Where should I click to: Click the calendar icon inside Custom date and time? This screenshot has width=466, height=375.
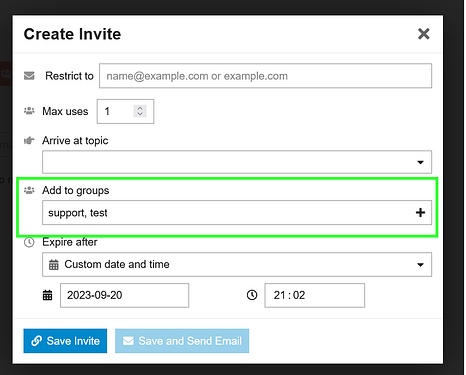[x=54, y=264]
